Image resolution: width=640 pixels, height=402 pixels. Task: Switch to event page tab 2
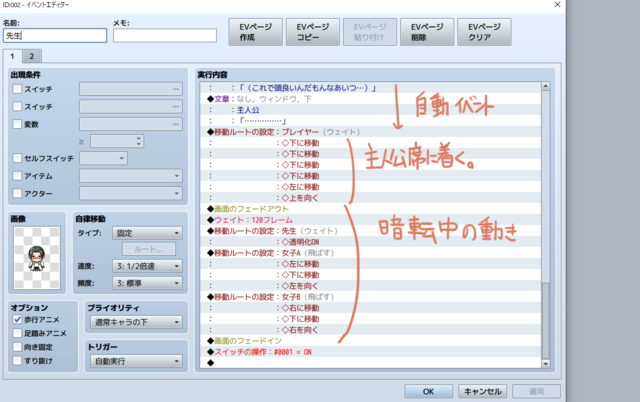coord(31,56)
